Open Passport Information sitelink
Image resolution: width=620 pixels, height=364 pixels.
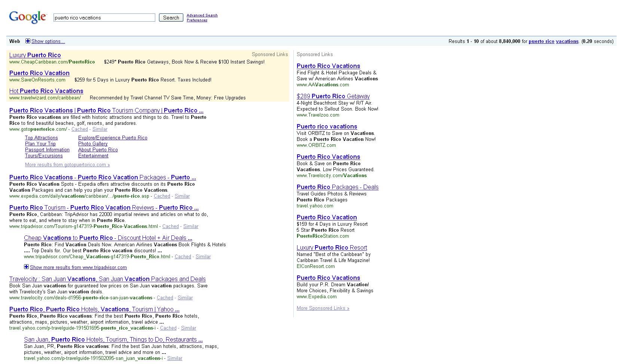click(47, 150)
